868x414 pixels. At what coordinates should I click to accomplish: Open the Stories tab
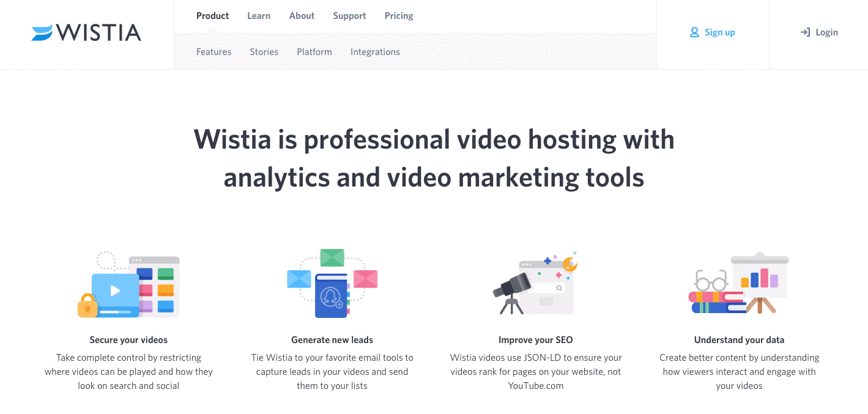coord(264,51)
